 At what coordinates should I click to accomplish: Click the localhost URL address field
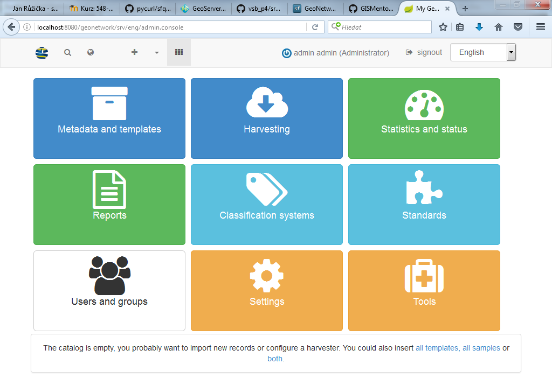(x=170, y=27)
